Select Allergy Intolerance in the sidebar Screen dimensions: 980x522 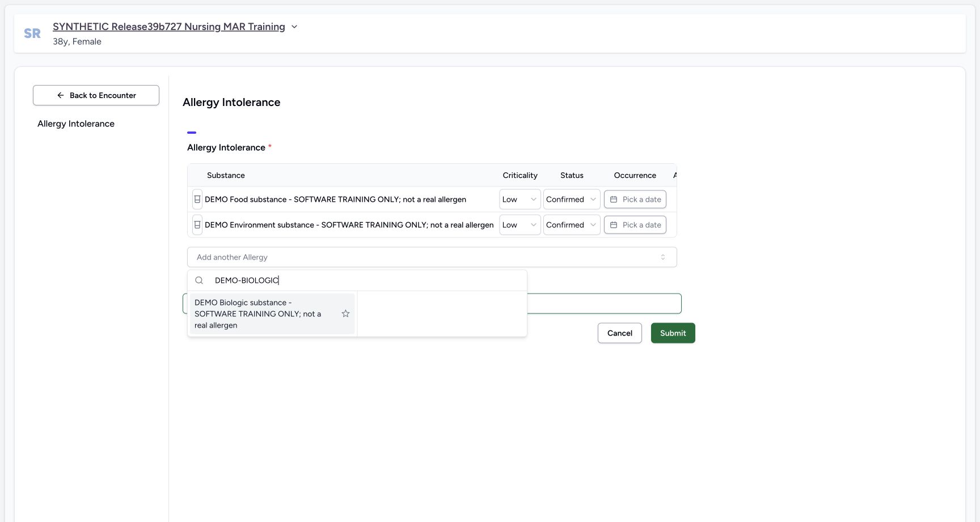(76, 124)
